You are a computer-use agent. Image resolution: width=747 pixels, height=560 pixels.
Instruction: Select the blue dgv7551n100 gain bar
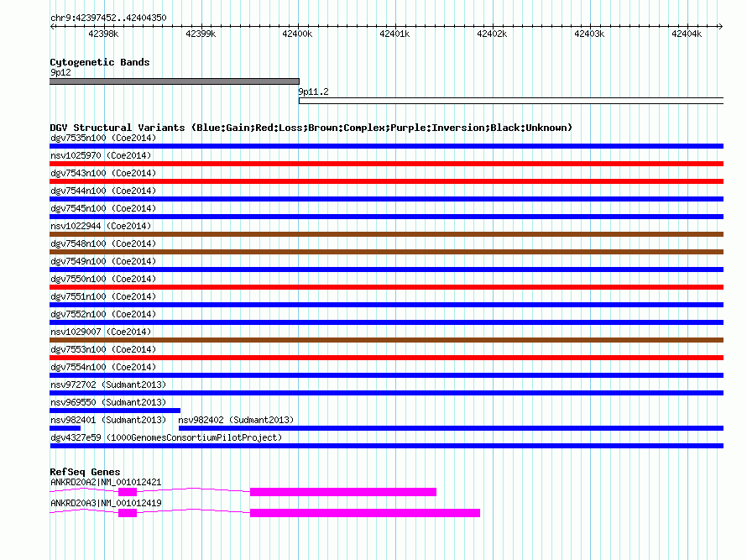pyautogui.click(x=386, y=305)
